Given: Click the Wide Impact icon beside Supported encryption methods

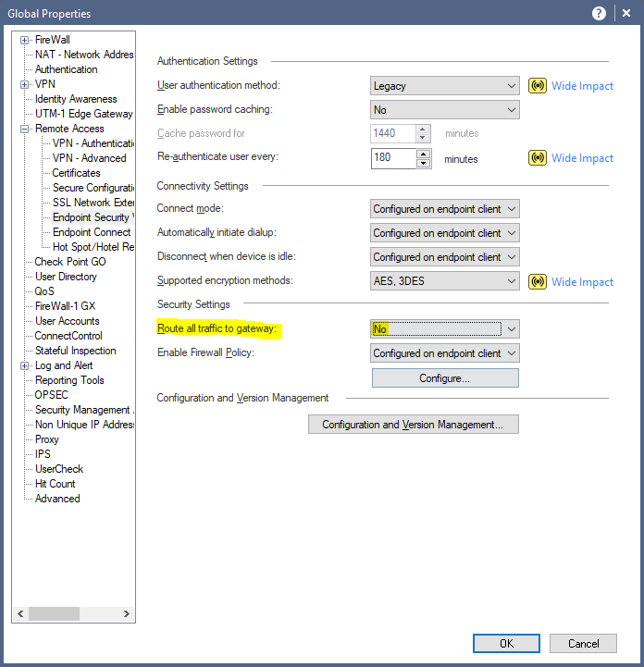Looking at the screenshot, I should click(538, 281).
